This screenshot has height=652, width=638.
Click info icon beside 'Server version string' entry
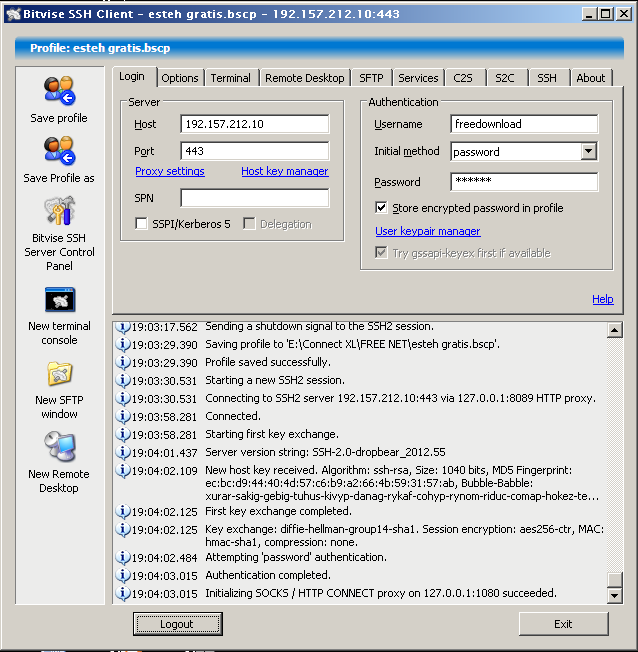click(x=123, y=452)
